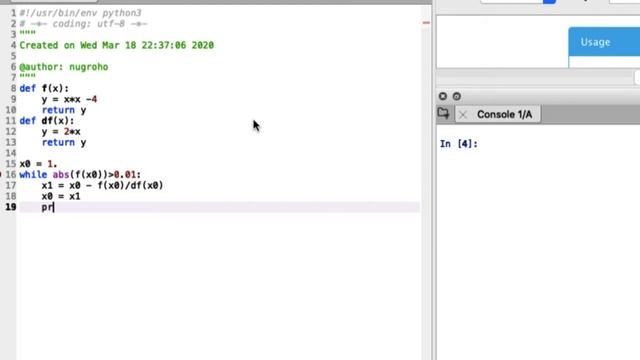This screenshot has height=360, width=640.
Task: Click the 'x1 = x0 - f(x0)/df(x0)' line
Action: point(102,186)
